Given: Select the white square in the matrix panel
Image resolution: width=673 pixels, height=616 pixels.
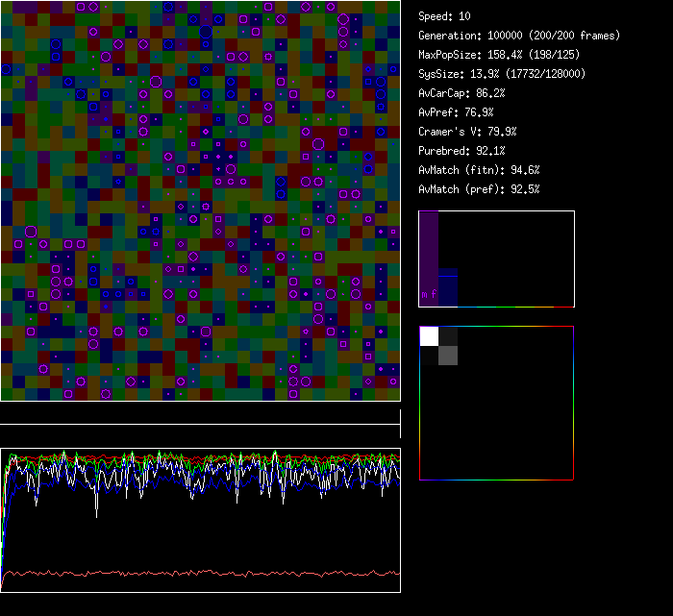Looking at the screenshot, I should coord(429,335).
